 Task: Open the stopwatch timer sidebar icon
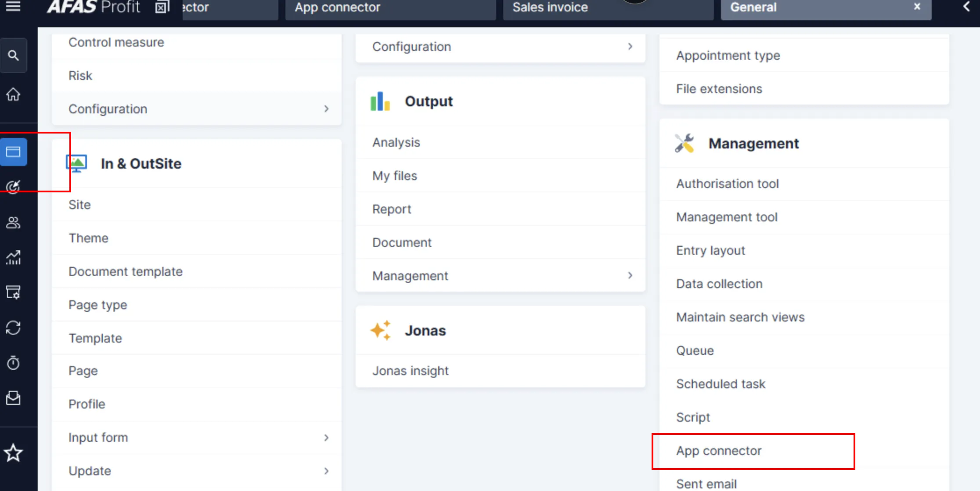tap(13, 363)
